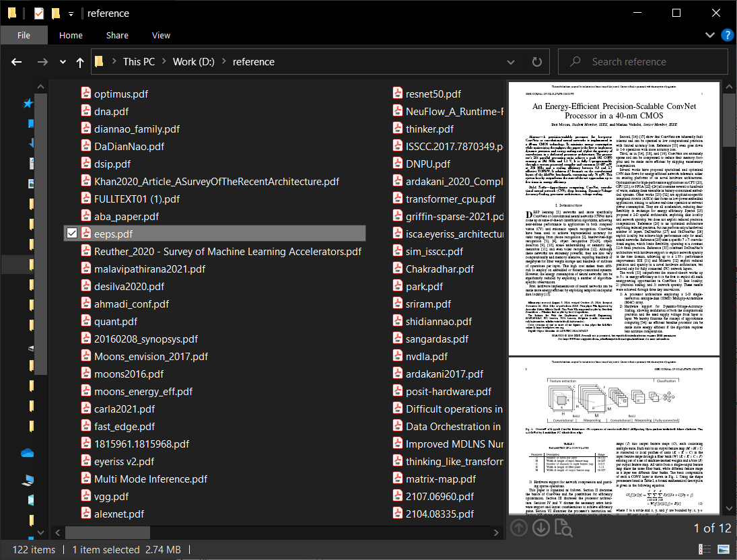Switch to the View ribbon tab
Image resolution: width=737 pixels, height=560 pixels.
[161, 35]
